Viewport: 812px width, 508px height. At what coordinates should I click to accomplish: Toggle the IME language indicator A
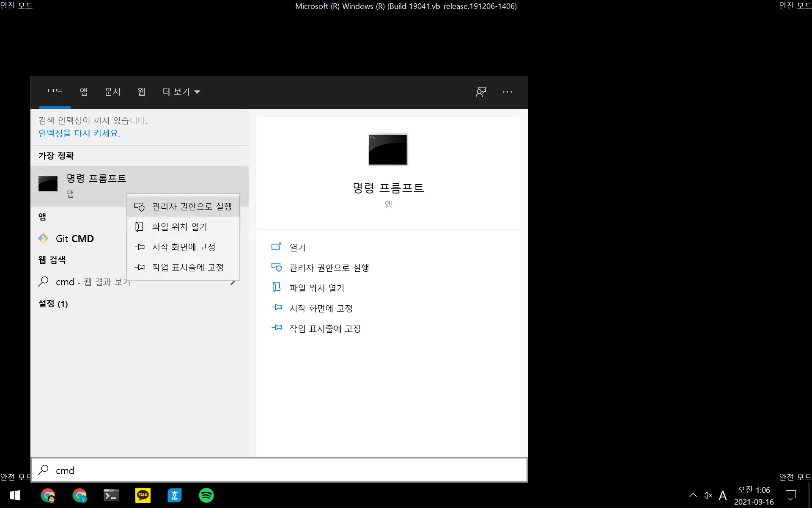click(x=723, y=495)
